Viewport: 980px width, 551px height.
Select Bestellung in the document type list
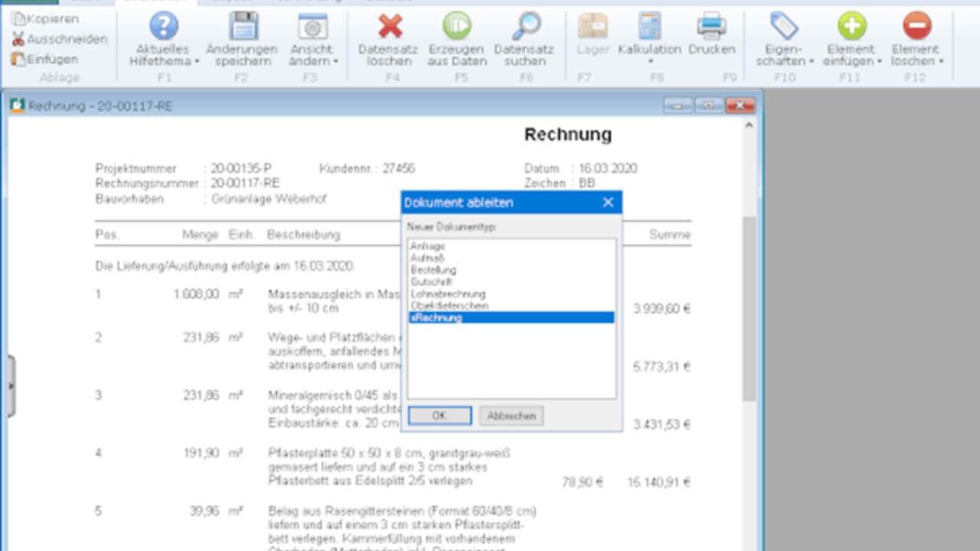pos(511,270)
